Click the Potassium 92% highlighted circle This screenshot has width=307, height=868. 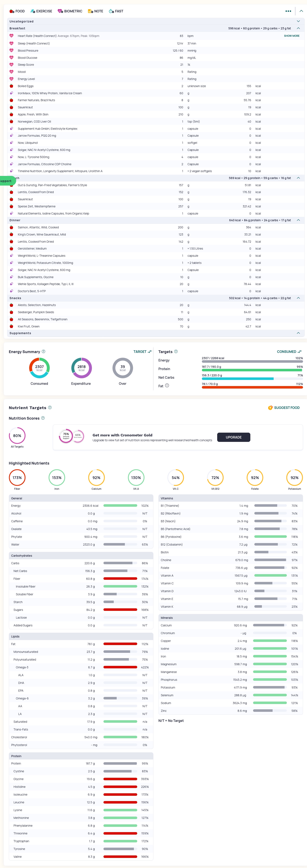(295, 478)
